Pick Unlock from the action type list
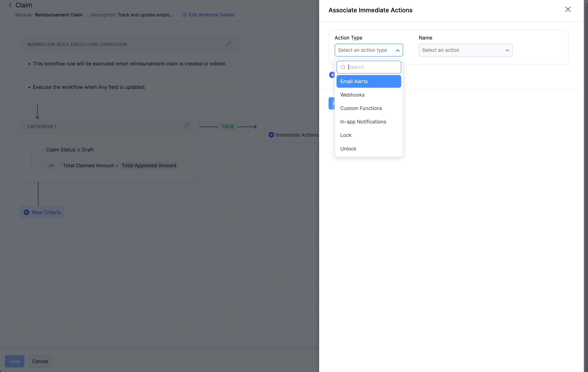This screenshot has height=372, width=588. coord(369,149)
